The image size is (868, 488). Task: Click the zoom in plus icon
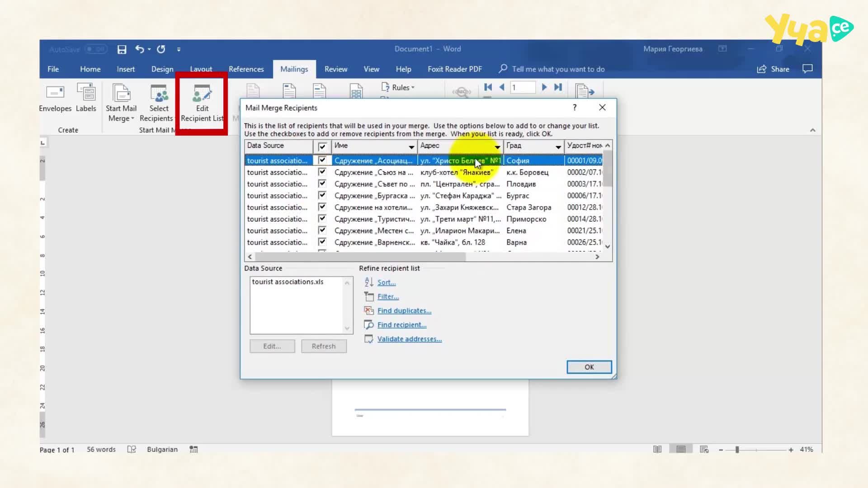pos(791,450)
